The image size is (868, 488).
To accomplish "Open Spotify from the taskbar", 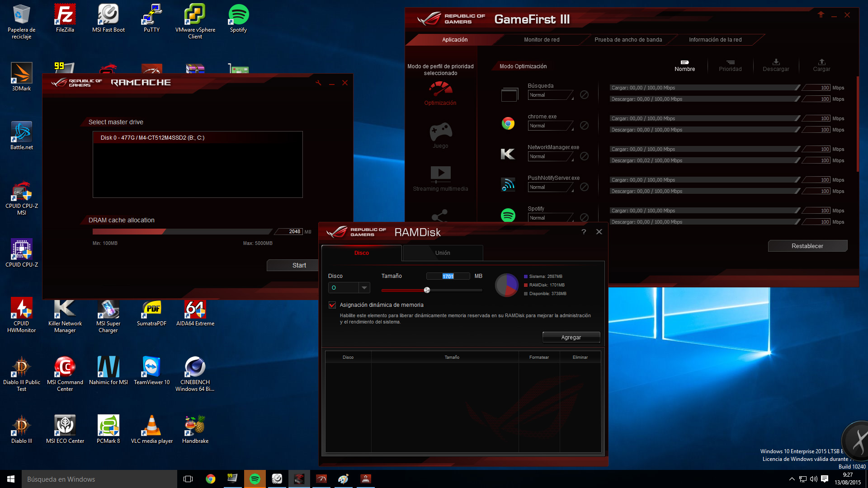I will click(x=255, y=479).
